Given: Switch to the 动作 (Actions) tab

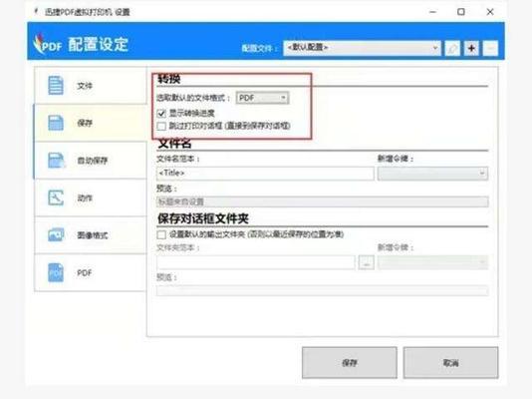Looking at the screenshot, I should [91, 198].
